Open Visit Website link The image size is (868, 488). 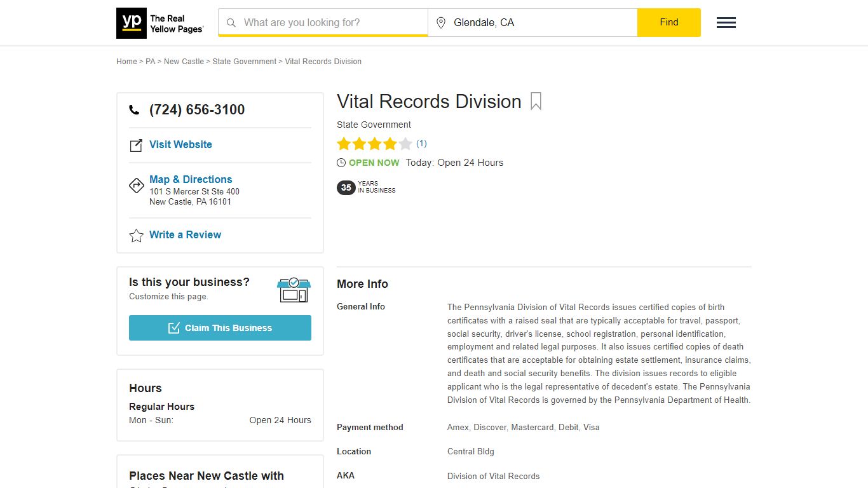point(180,144)
